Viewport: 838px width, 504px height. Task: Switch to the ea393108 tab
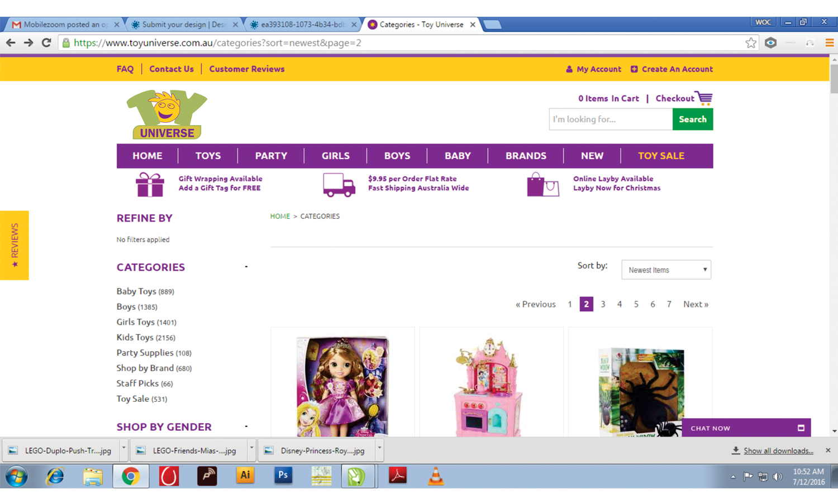click(302, 25)
